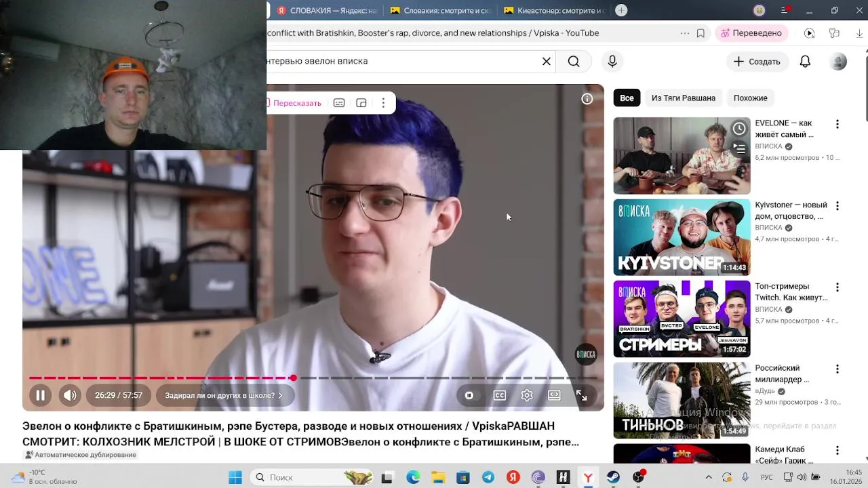Click the 'ВПИСКА' watermark in the video
This screenshot has height=488, width=868.
pos(586,354)
